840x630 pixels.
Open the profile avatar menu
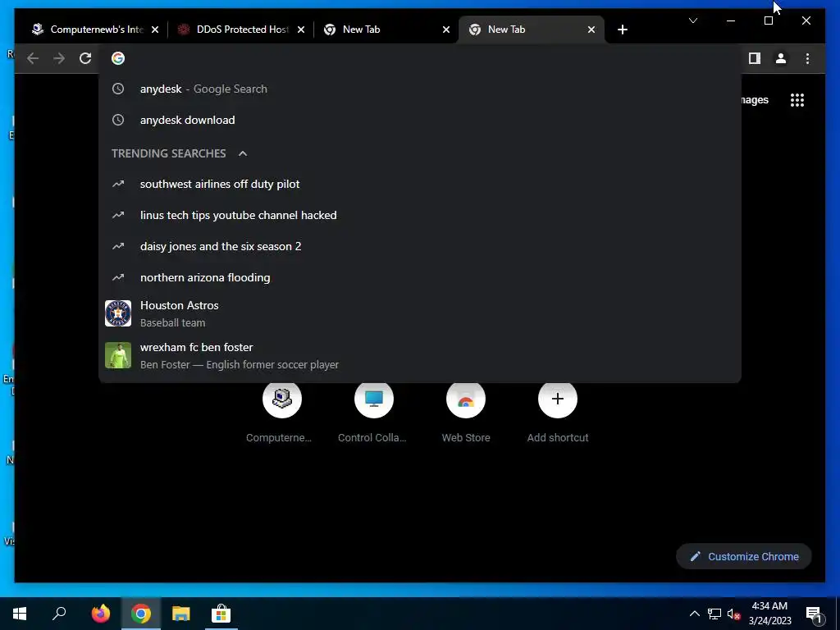pos(781,58)
